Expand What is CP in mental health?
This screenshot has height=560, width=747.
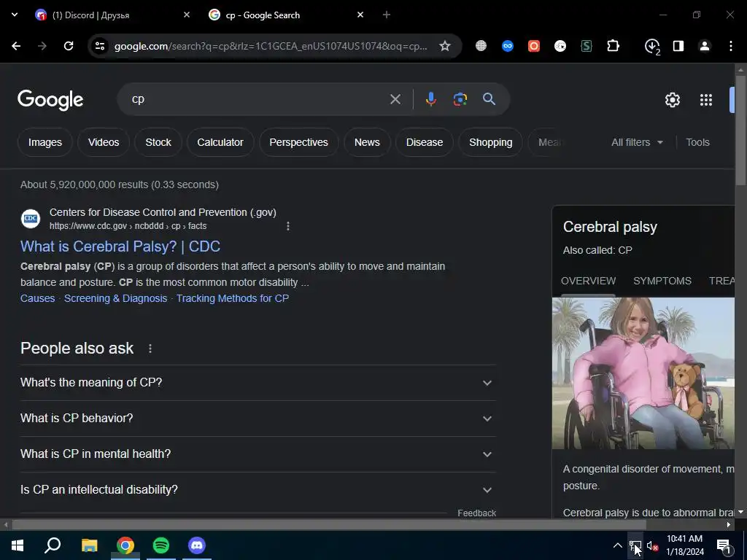258,454
